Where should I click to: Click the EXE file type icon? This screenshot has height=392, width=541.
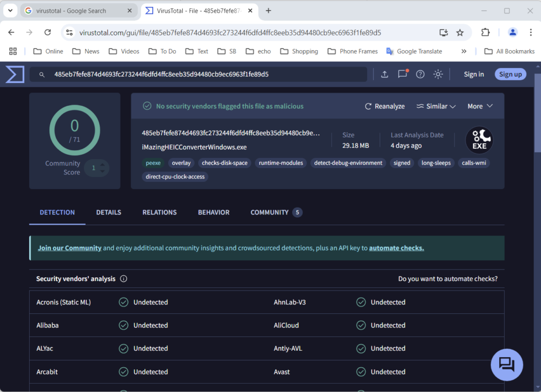[x=479, y=140]
